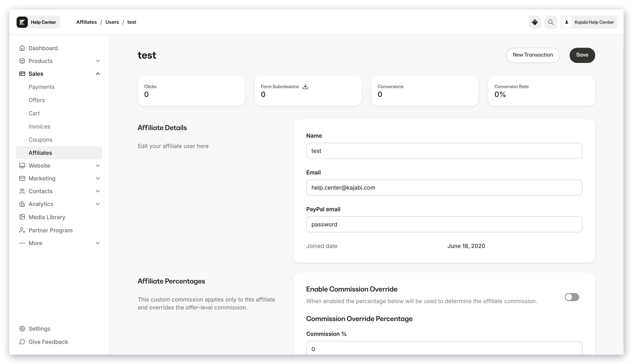This screenshot has width=633, height=364.
Task: Click 'Edit your affiliate user here' text
Action: point(173,146)
